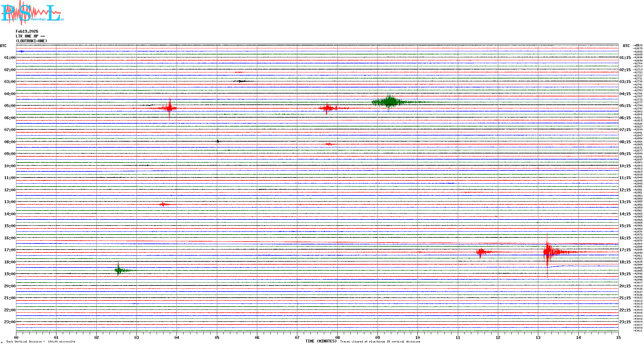Click the small black spike at 08:00 row

click(x=218, y=141)
